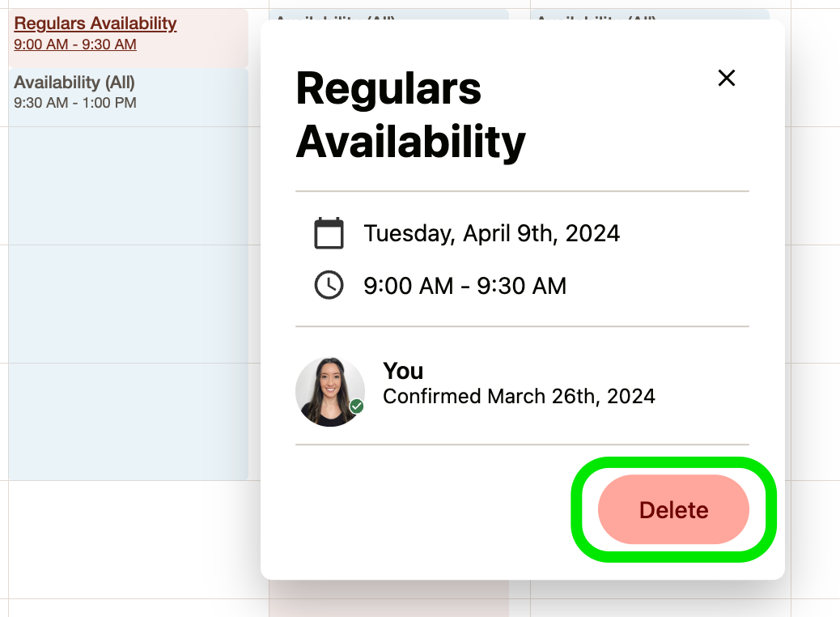This screenshot has width=840, height=617.
Task: Select the partially hidden event above the popup title
Action: (389, 15)
